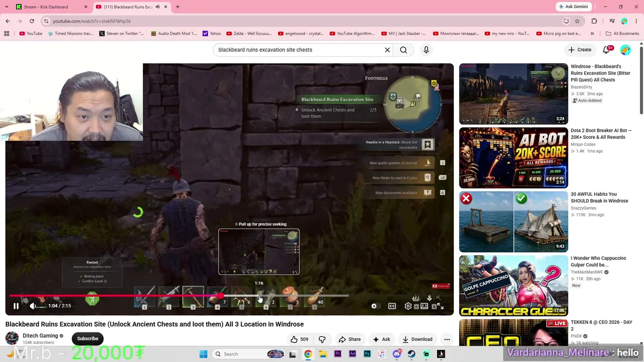Click the YouTube search input field
The height and width of the screenshot is (362, 644).
coord(299,50)
